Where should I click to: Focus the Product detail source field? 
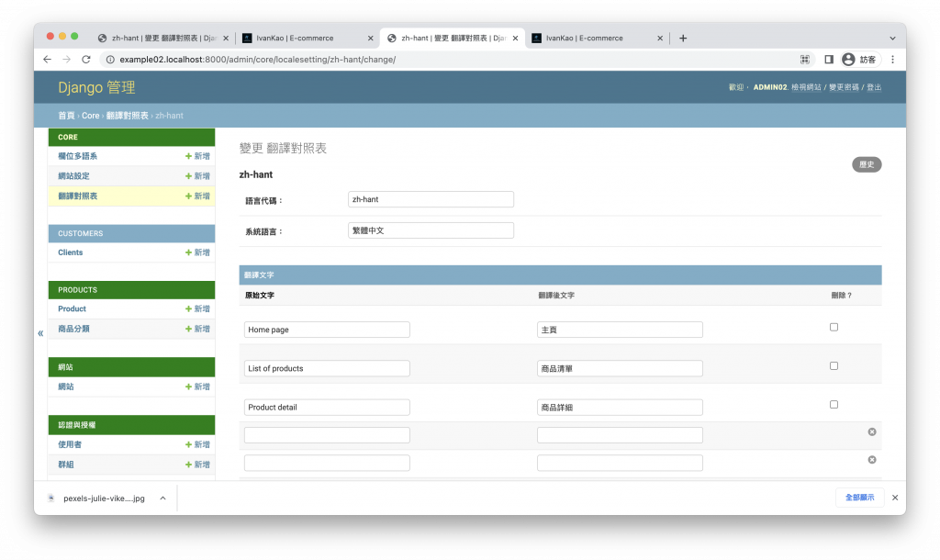(327, 407)
